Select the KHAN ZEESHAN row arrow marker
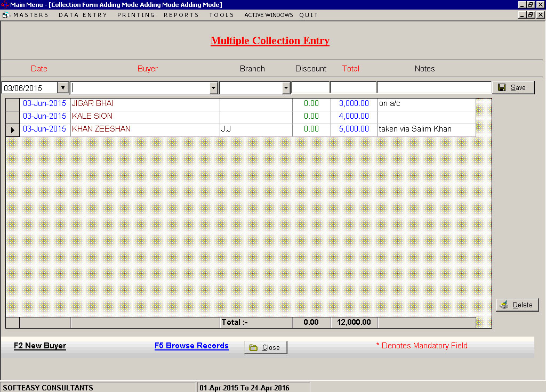The width and height of the screenshot is (546, 392). (x=13, y=130)
